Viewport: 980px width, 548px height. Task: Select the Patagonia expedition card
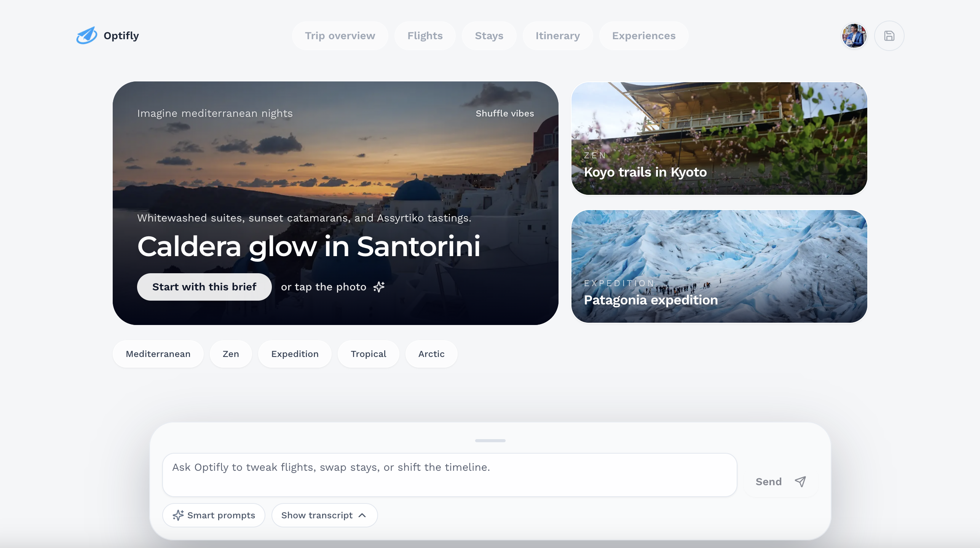pos(719,266)
